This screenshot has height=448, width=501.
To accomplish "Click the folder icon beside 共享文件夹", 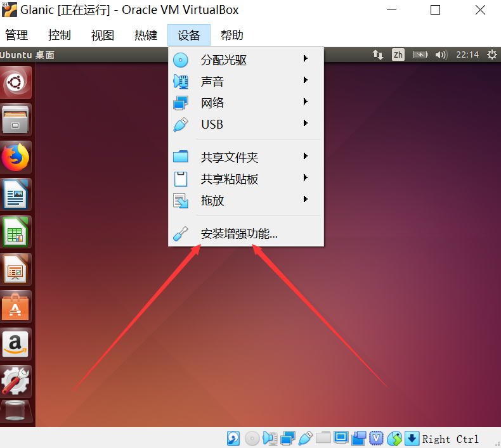I will (x=181, y=157).
